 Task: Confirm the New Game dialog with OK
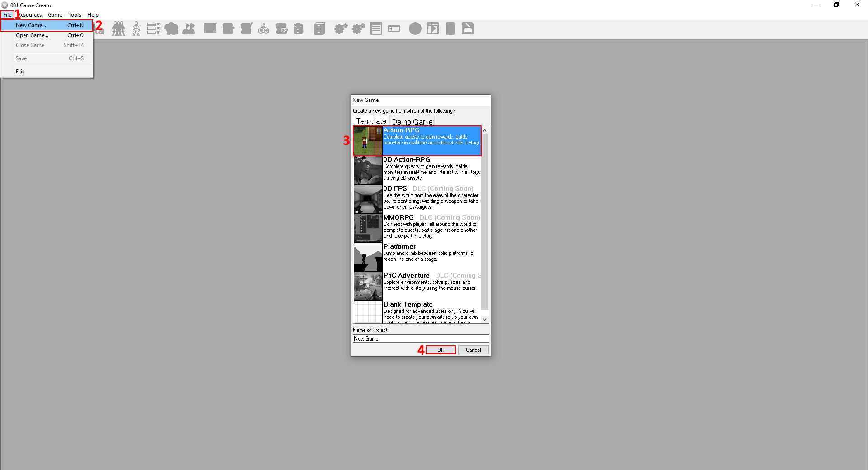click(441, 350)
